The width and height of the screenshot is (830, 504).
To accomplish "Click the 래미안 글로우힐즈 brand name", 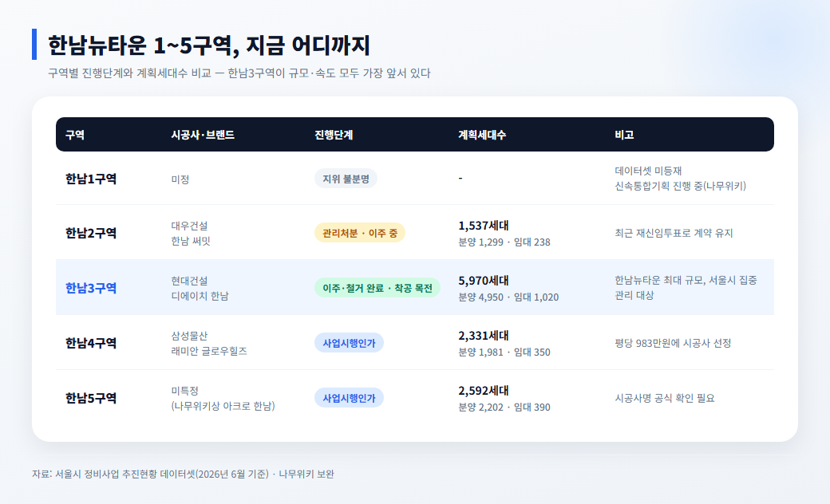I will pyautogui.click(x=209, y=351).
